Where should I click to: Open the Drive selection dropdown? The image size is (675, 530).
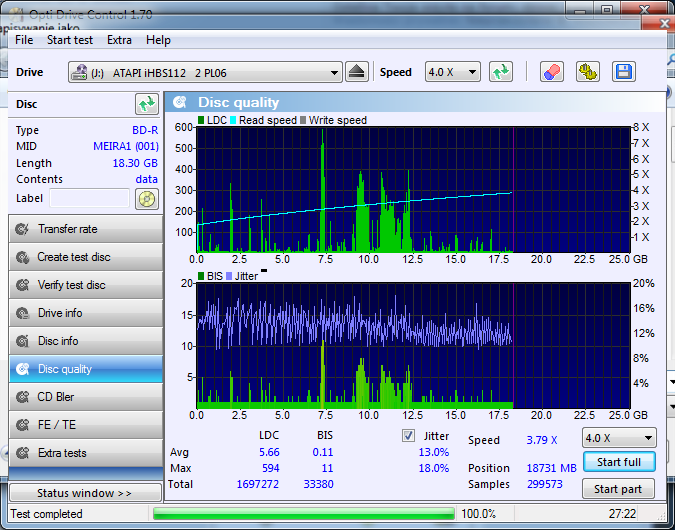point(205,72)
